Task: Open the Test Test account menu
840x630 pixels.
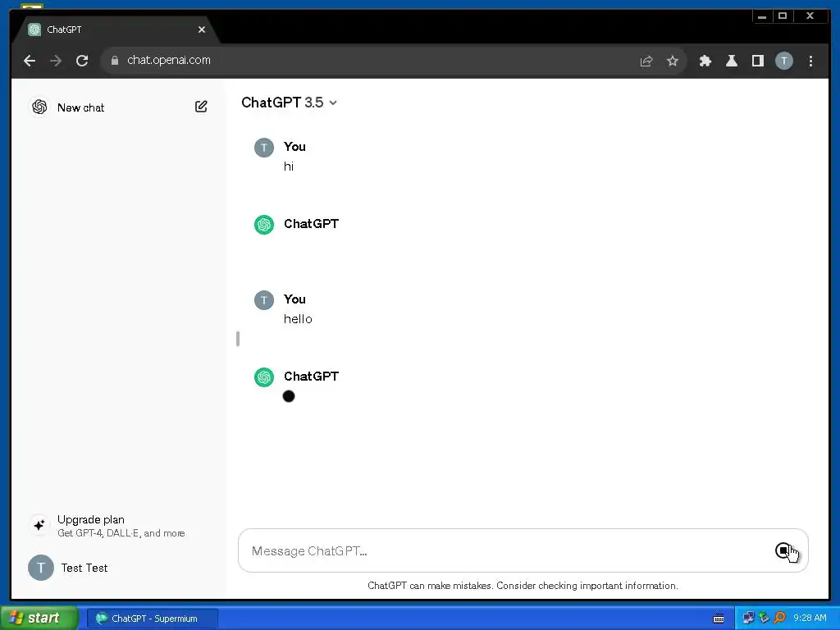Action: tap(118, 568)
